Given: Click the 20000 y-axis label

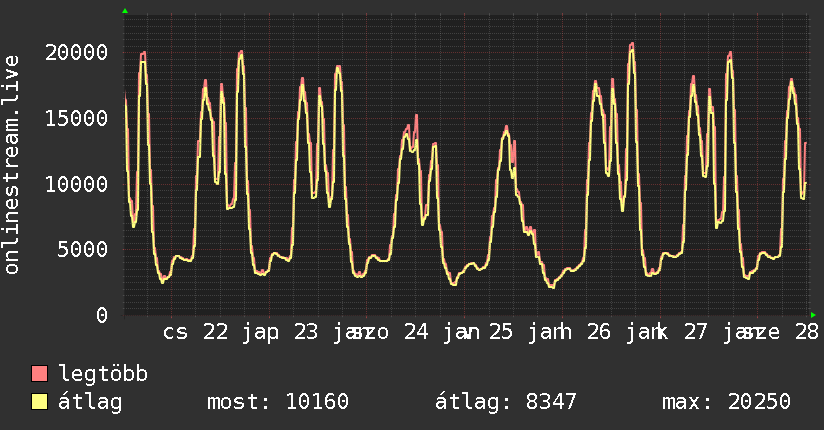Looking at the screenshot, I should click(77, 53).
